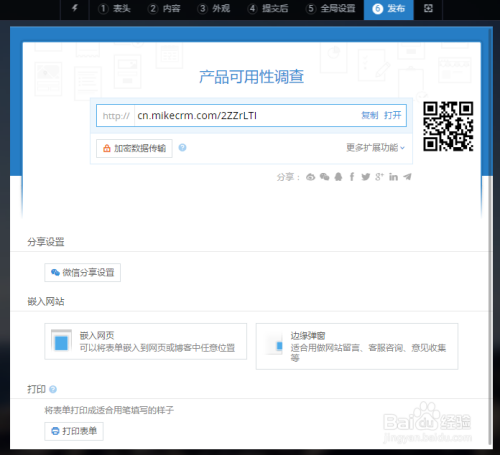Toggle 加密数据传输 encryption button
The height and width of the screenshot is (455, 500).
pos(134,148)
